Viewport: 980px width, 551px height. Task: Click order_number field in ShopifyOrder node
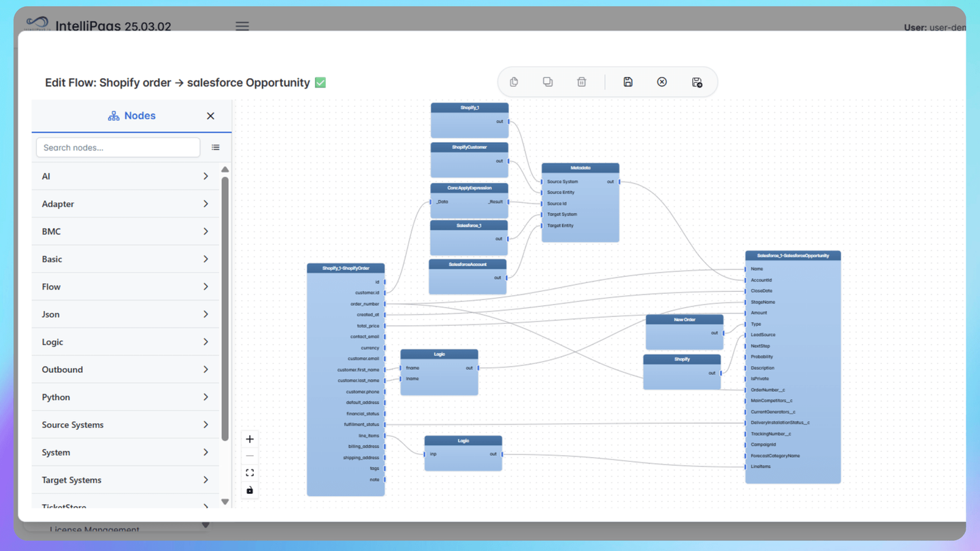click(365, 304)
